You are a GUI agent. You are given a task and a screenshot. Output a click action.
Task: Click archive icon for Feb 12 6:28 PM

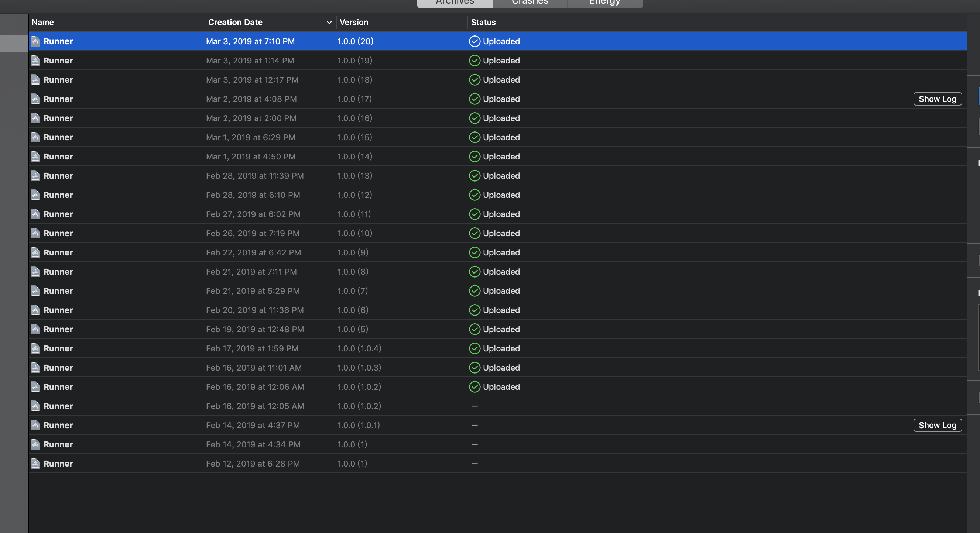pos(35,464)
